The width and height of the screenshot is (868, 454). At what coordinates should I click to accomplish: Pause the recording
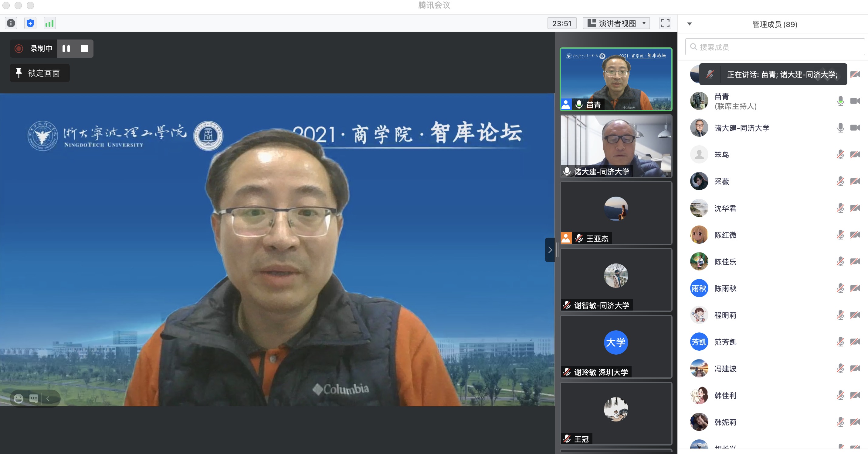pos(66,49)
